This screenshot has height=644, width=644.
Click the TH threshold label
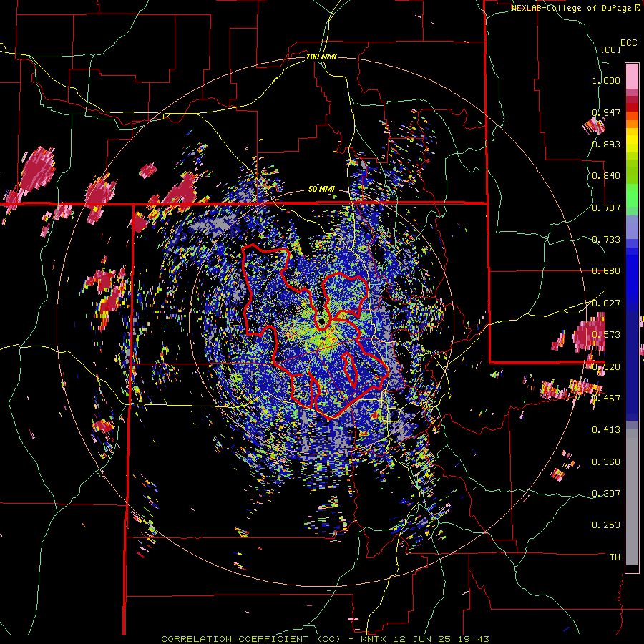tap(615, 557)
